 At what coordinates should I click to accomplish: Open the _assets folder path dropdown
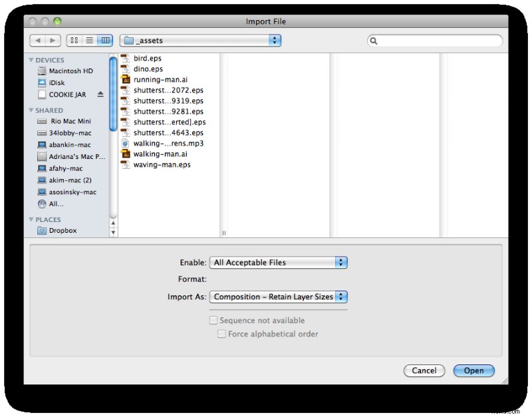tap(201, 41)
